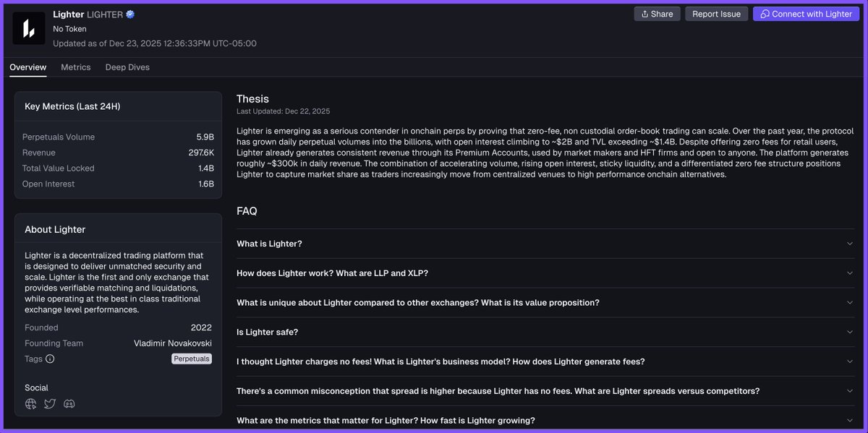This screenshot has width=868, height=433.
Task: Click the Total Value Locked label
Action: click(x=59, y=168)
